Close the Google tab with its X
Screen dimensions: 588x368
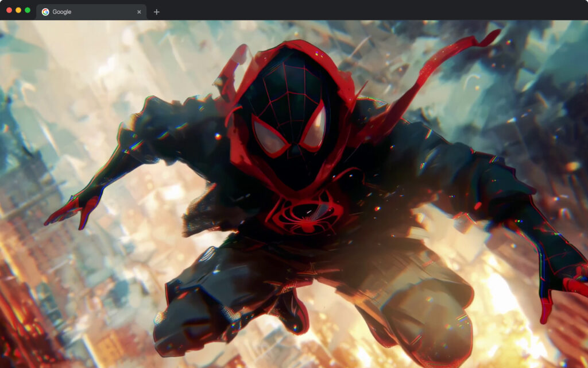tap(139, 11)
